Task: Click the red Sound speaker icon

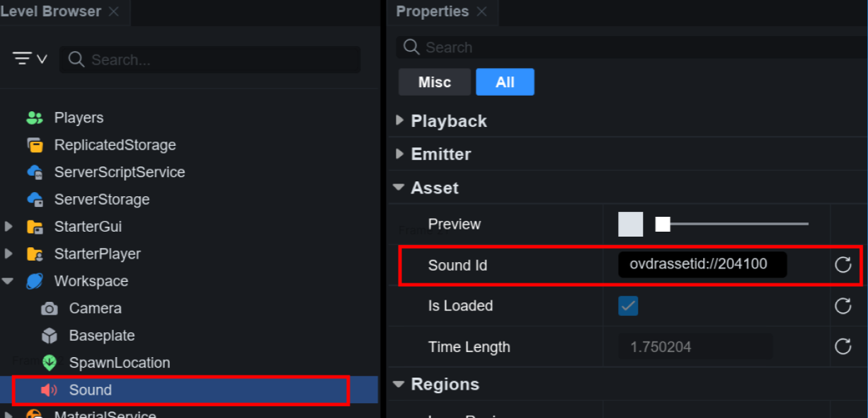Action: click(x=49, y=390)
